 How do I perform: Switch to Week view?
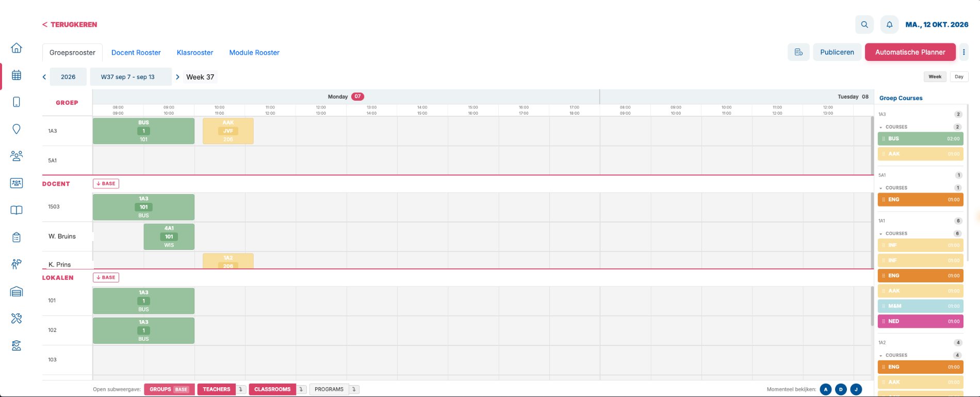point(935,76)
